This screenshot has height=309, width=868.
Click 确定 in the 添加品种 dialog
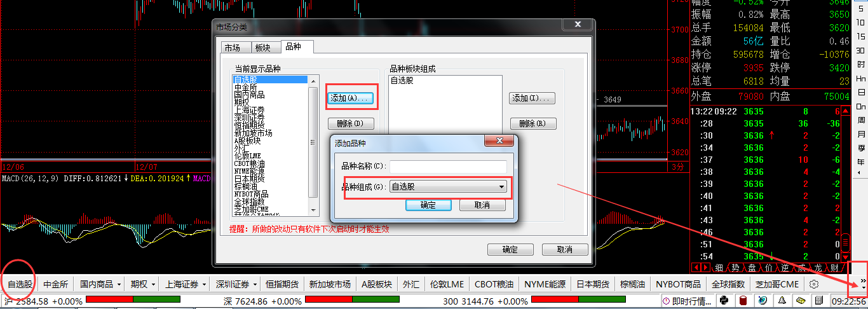pos(428,205)
